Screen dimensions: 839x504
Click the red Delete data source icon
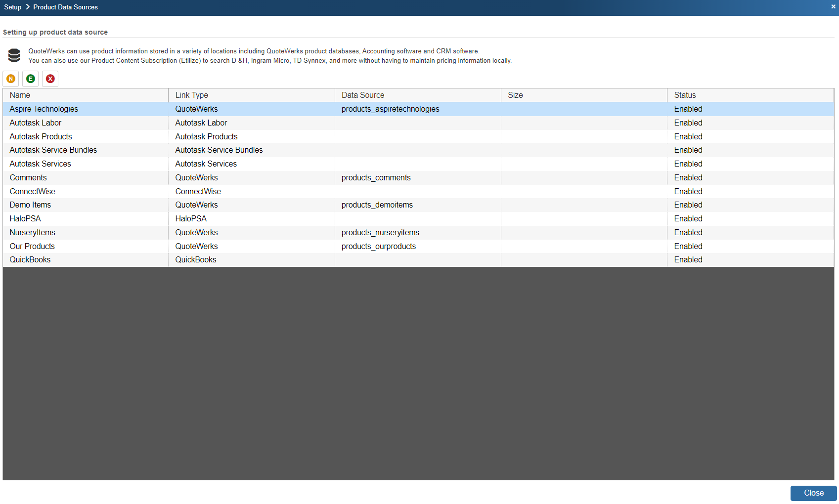pos(50,79)
